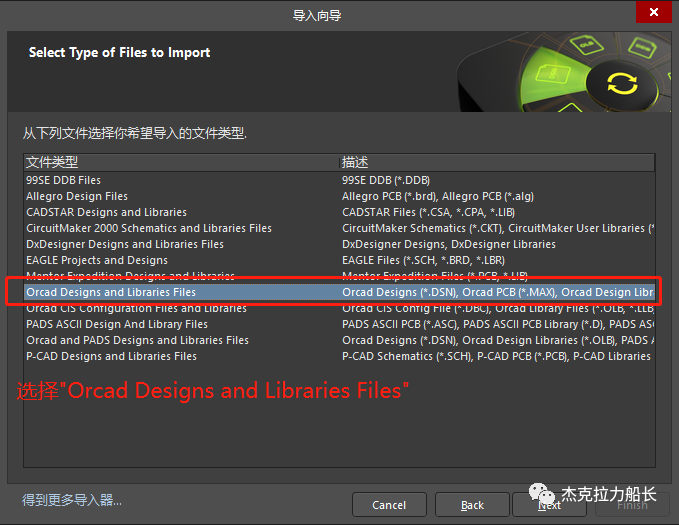
Task: Go to the previous step with Back
Action: [472, 505]
